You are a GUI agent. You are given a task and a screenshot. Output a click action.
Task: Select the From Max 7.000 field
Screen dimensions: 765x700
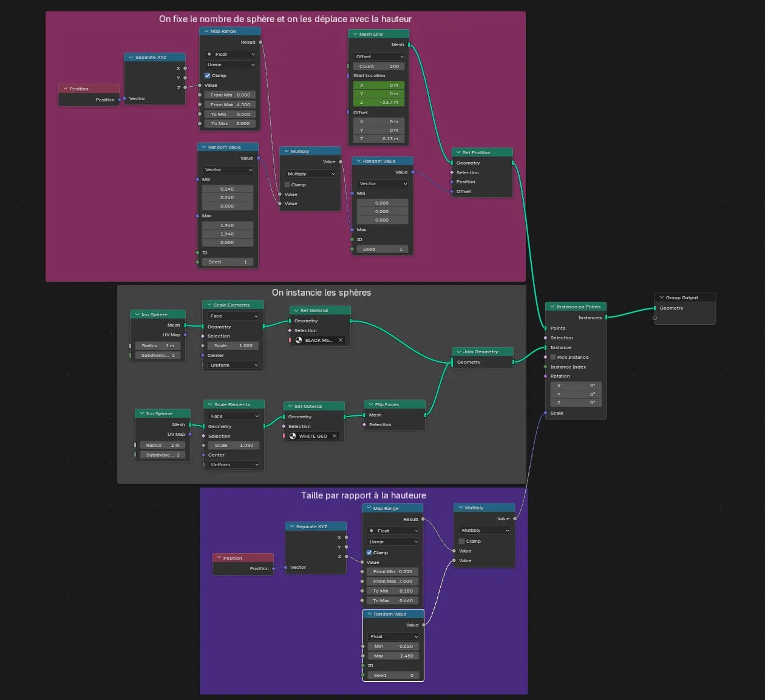tap(393, 581)
